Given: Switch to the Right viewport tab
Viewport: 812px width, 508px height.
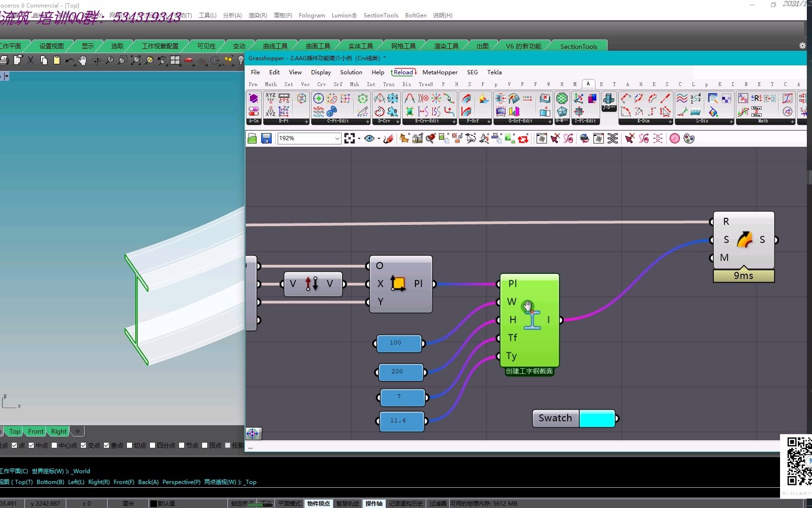Looking at the screenshot, I should [59, 431].
